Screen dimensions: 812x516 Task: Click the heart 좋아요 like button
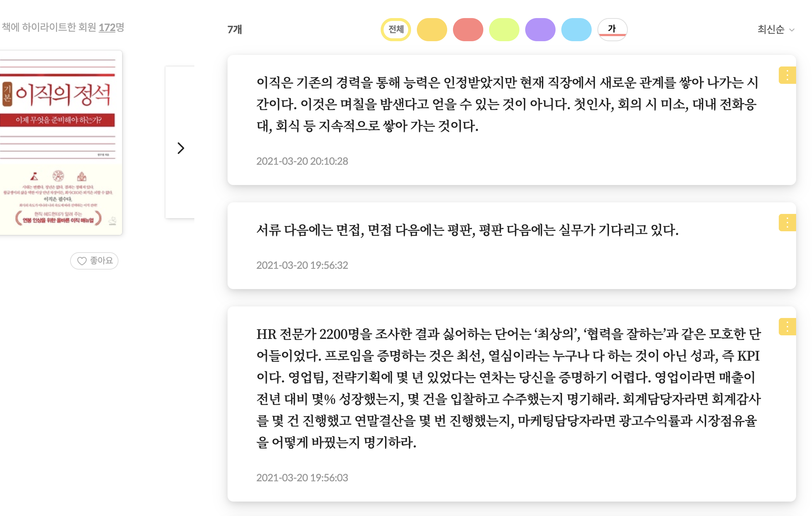tap(94, 261)
